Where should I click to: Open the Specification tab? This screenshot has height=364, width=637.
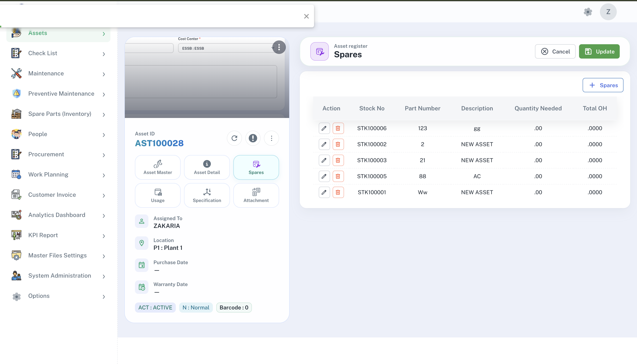pyautogui.click(x=207, y=195)
